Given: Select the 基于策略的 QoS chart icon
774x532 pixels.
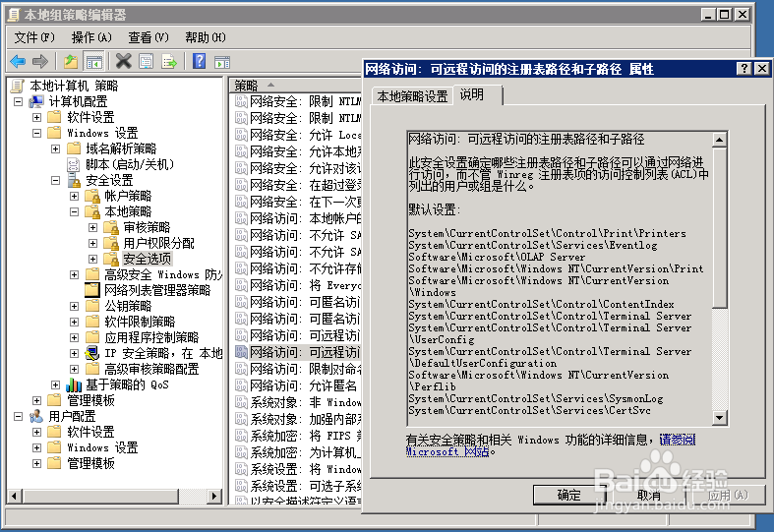Looking at the screenshot, I should coord(74,384).
